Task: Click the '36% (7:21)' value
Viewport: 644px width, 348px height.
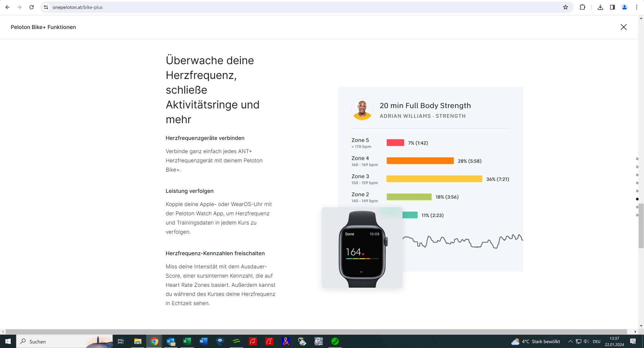Action: click(x=498, y=179)
